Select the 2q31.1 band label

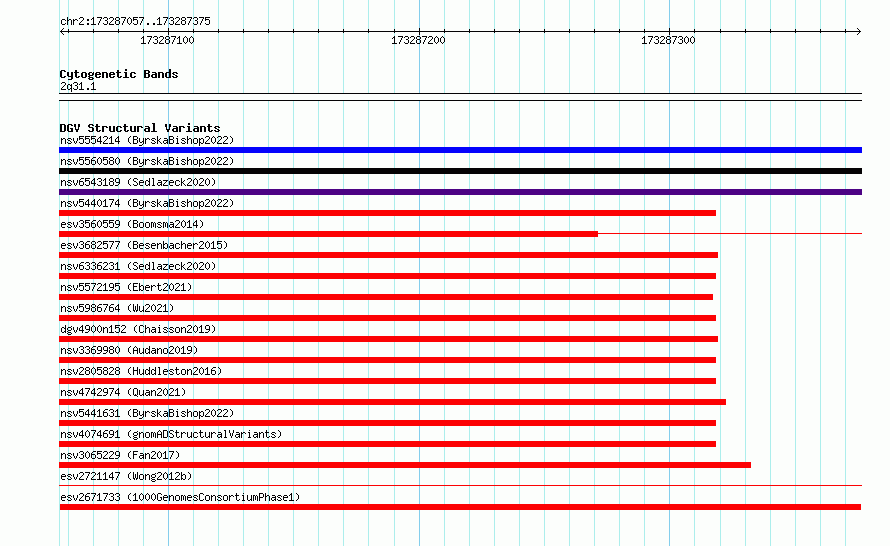[x=78, y=86]
